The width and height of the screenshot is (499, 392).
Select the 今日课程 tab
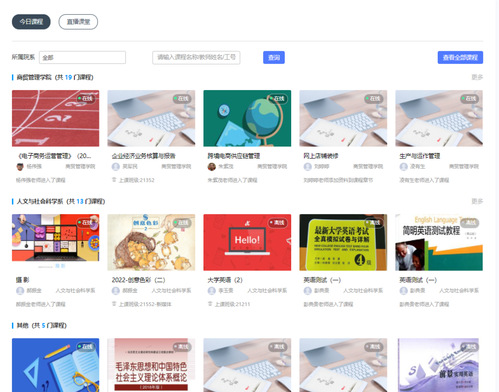click(31, 22)
